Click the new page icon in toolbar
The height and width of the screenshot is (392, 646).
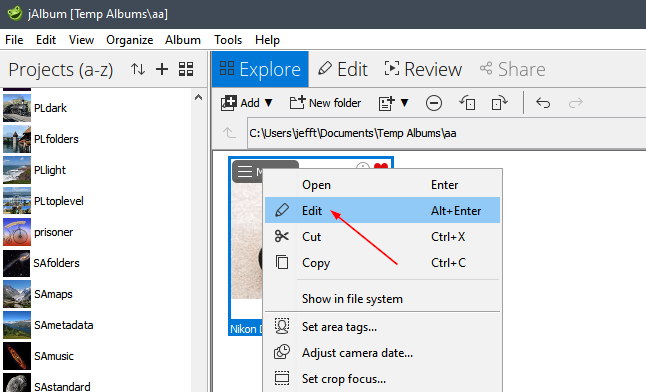[x=386, y=103]
